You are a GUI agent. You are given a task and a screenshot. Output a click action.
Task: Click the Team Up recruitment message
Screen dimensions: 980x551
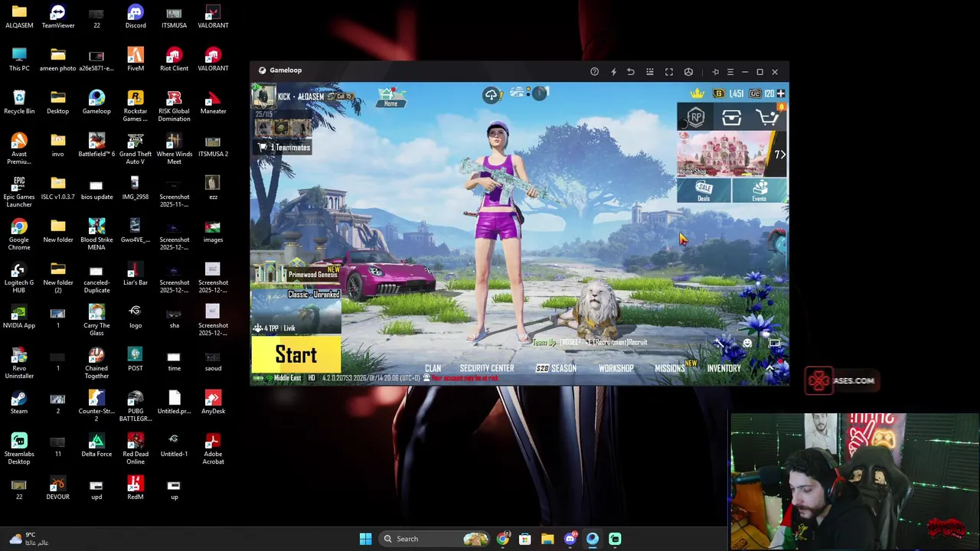pyautogui.click(x=590, y=342)
